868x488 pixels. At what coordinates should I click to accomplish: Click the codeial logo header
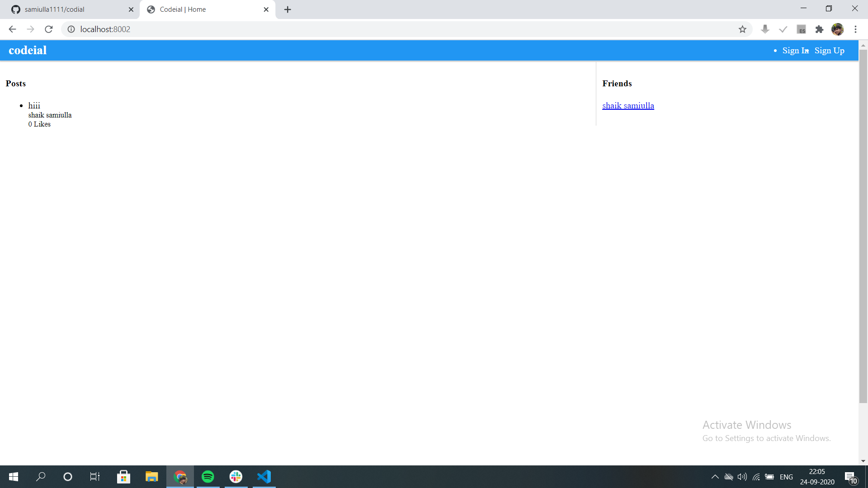[28, 50]
